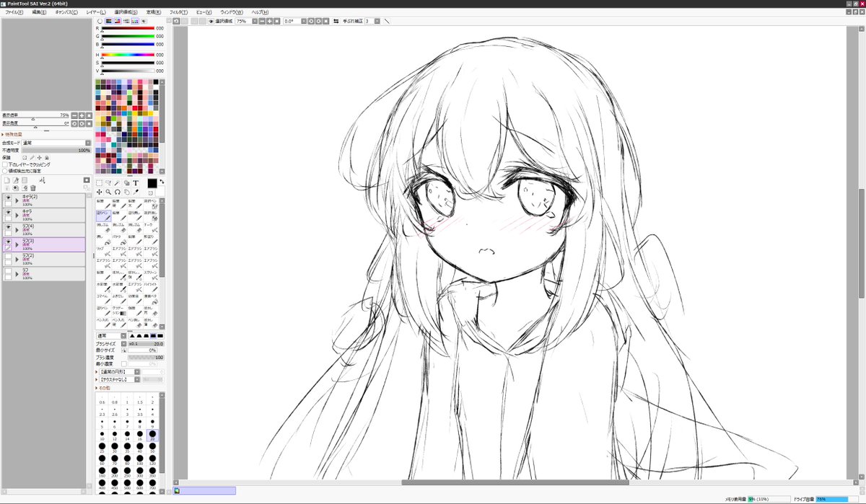Expand the ラフ(3) layer folder

click(x=17, y=244)
